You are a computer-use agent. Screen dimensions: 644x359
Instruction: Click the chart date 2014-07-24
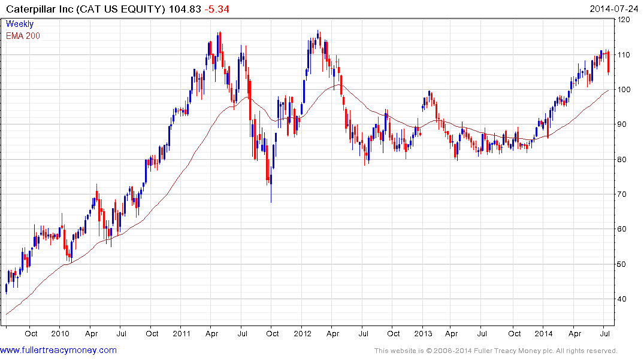613,9
